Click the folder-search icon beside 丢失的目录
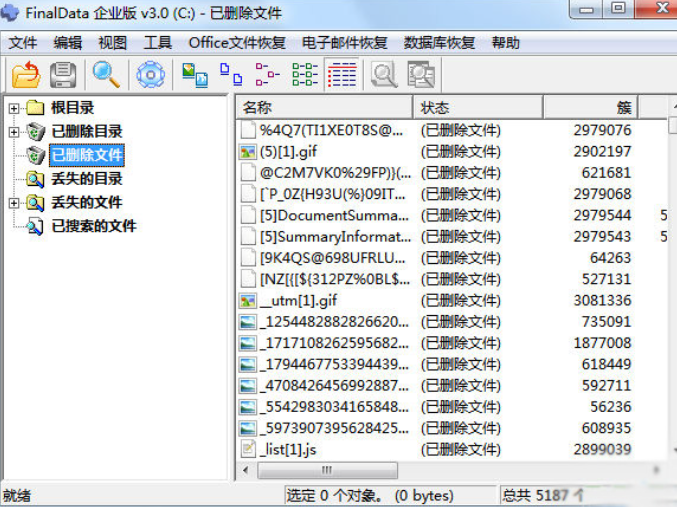Image resolution: width=677 pixels, height=507 pixels. (35, 179)
